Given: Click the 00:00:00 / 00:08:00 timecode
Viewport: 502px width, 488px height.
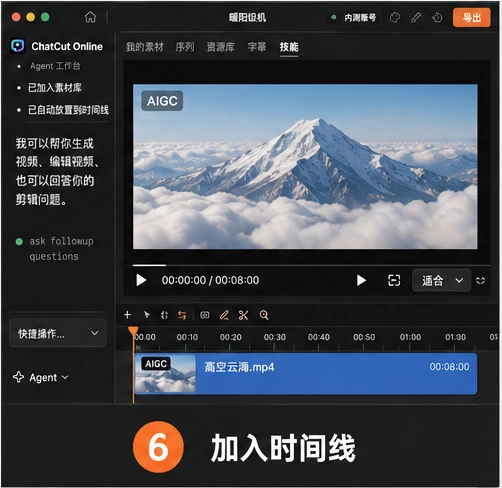Looking at the screenshot, I should 210,280.
